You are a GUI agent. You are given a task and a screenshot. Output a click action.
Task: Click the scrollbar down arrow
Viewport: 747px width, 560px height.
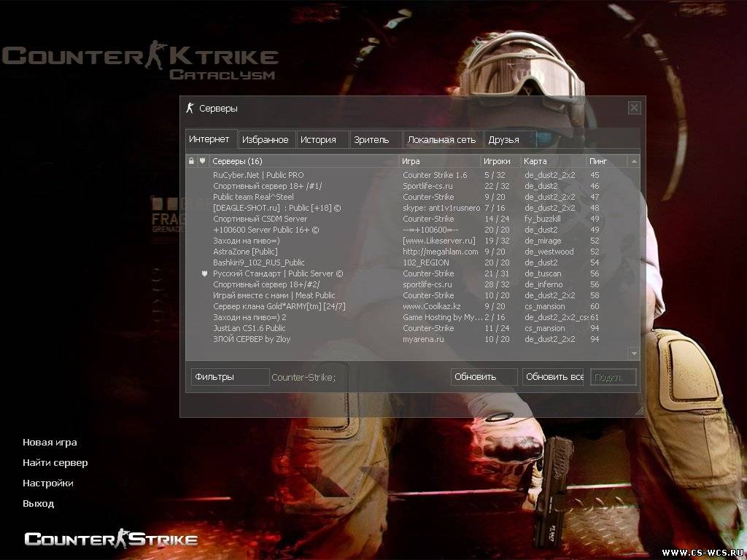(x=634, y=354)
